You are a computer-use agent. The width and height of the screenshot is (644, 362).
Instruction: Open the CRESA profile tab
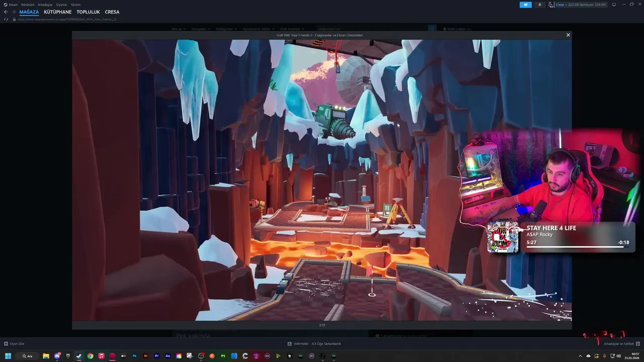[x=112, y=12]
